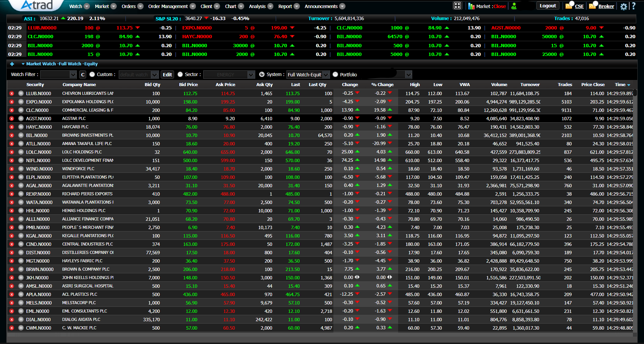Open row menu icon for HAYC.N0000
The image size is (644, 344).
click(x=21, y=127)
